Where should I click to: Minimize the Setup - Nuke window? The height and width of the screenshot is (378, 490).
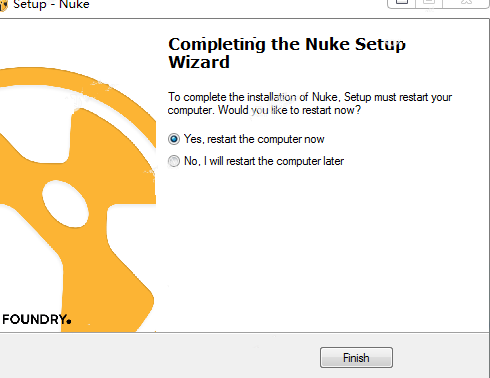(x=402, y=3)
